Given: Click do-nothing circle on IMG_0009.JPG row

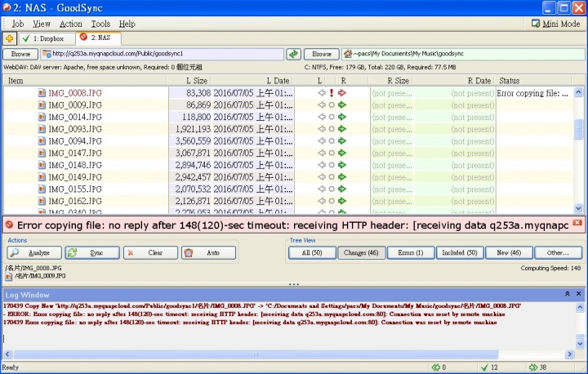Looking at the screenshot, I should pos(332,105).
